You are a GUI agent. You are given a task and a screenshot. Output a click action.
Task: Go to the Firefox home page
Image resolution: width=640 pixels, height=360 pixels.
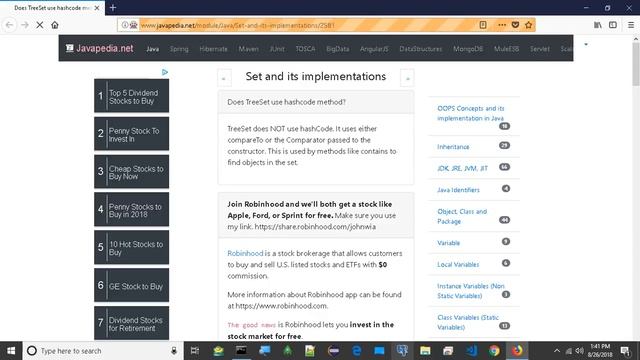(55, 25)
